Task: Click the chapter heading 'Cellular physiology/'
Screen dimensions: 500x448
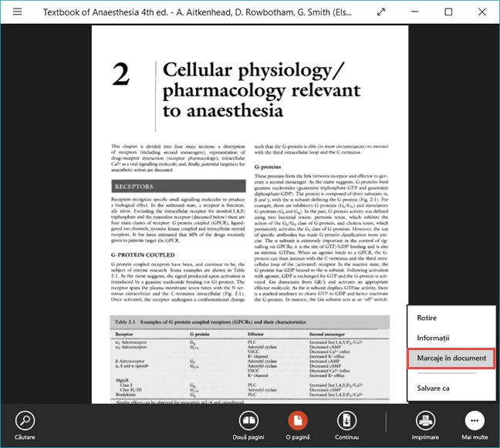Action: pos(254,69)
